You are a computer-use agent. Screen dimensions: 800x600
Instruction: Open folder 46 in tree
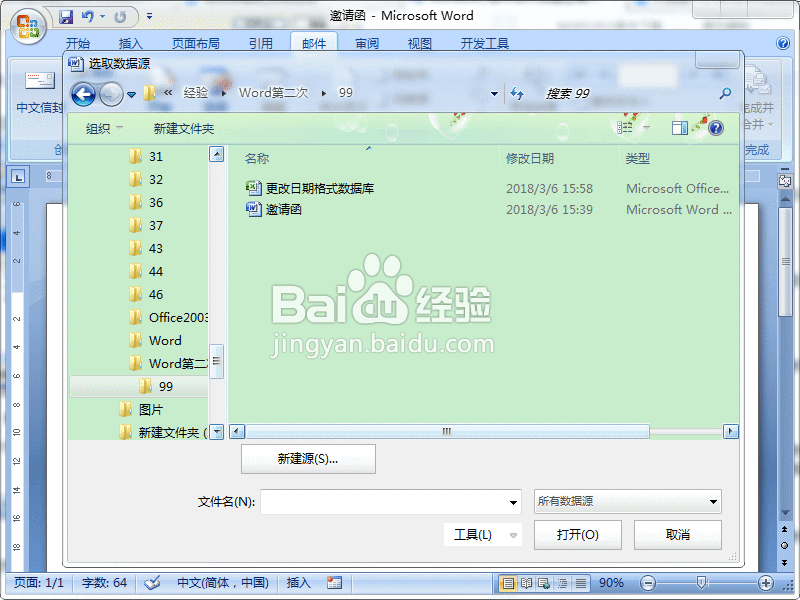(x=146, y=294)
